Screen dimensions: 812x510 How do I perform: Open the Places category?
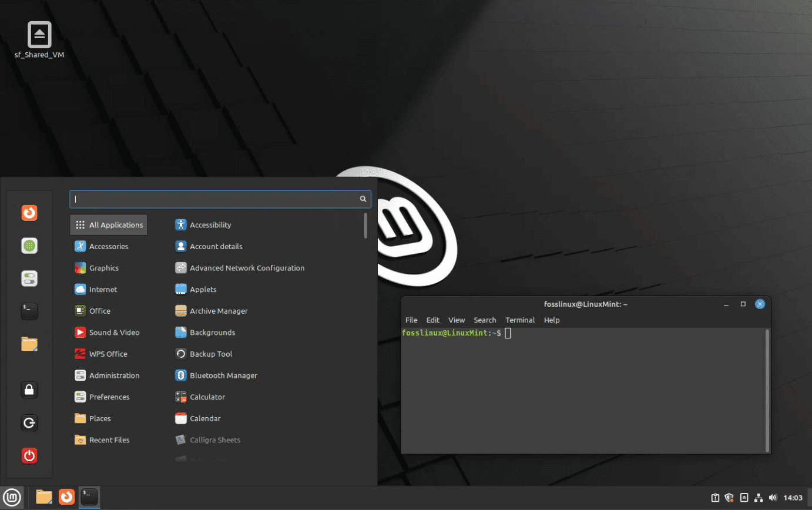pos(93,418)
